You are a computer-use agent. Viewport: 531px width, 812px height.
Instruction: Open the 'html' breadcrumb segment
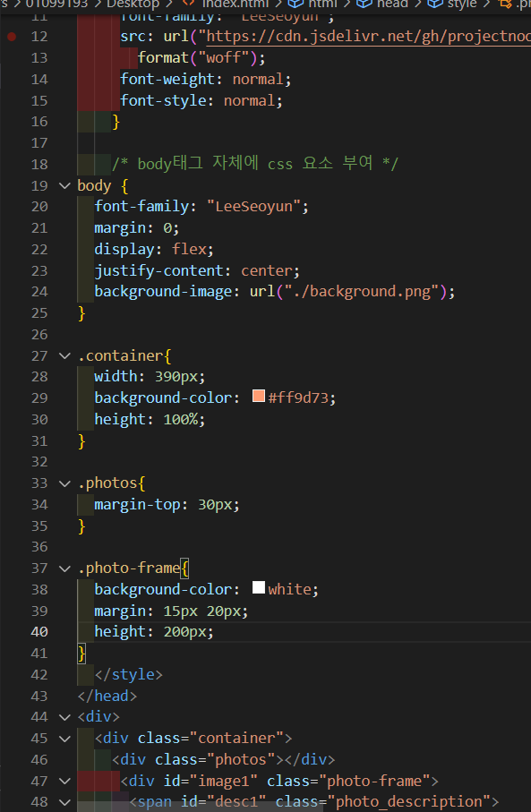(x=322, y=4)
